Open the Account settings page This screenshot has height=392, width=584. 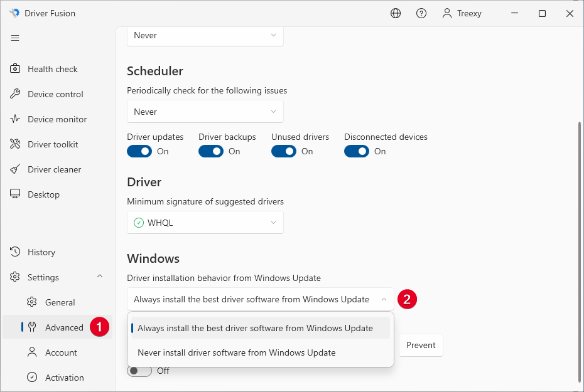coord(57,352)
